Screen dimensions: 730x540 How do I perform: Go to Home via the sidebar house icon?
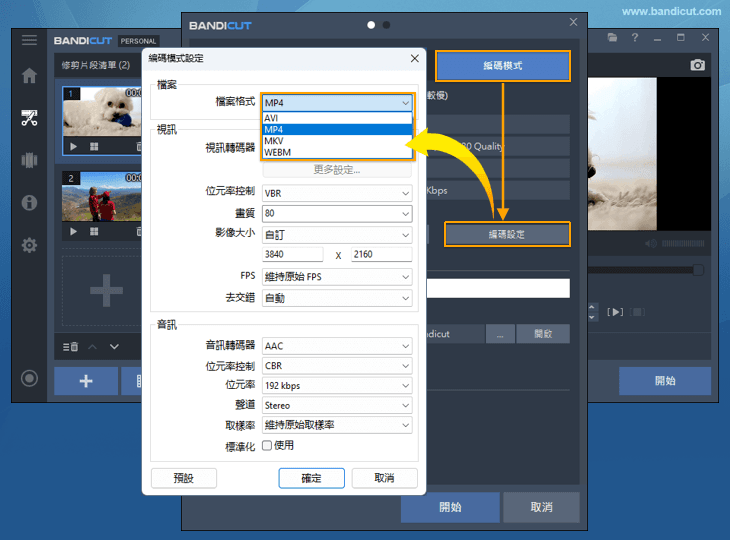coord(29,76)
